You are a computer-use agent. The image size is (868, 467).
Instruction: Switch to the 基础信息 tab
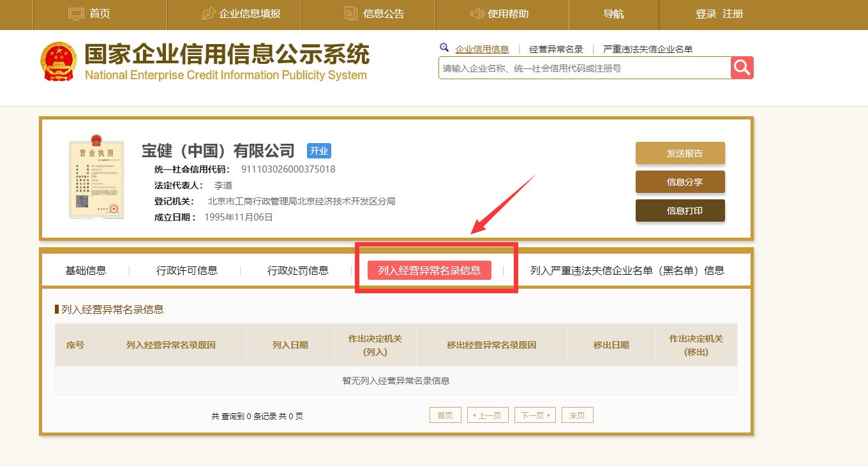point(86,270)
